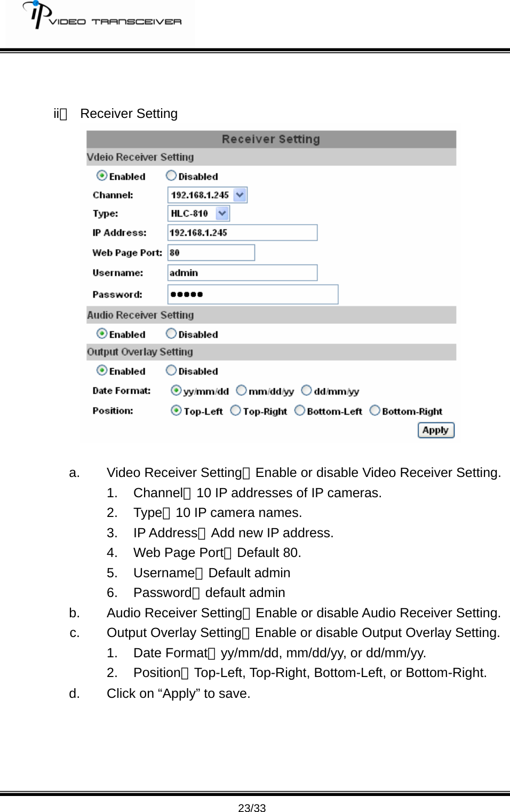This screenshot has height=812, width=510.
Task: Enable Audio Receiver Setting
Action: pyautogui.click(x=101, y=332)
